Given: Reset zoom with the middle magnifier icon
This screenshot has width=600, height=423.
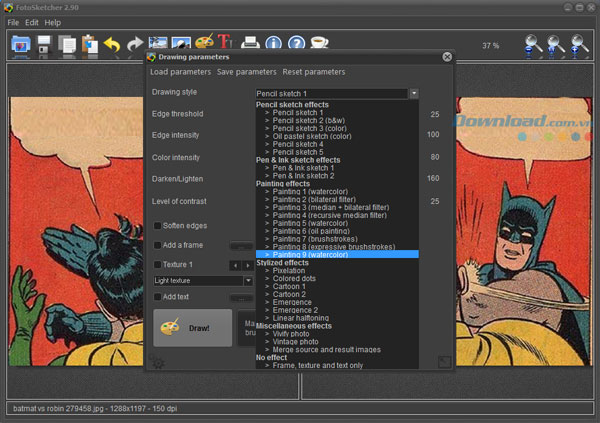Looking at the screenshot, I should [555, 46].
